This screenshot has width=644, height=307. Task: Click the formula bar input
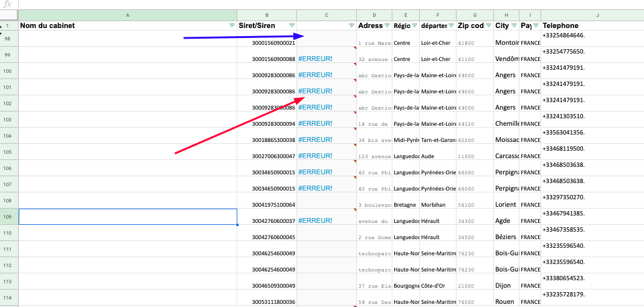pos(311,4)
